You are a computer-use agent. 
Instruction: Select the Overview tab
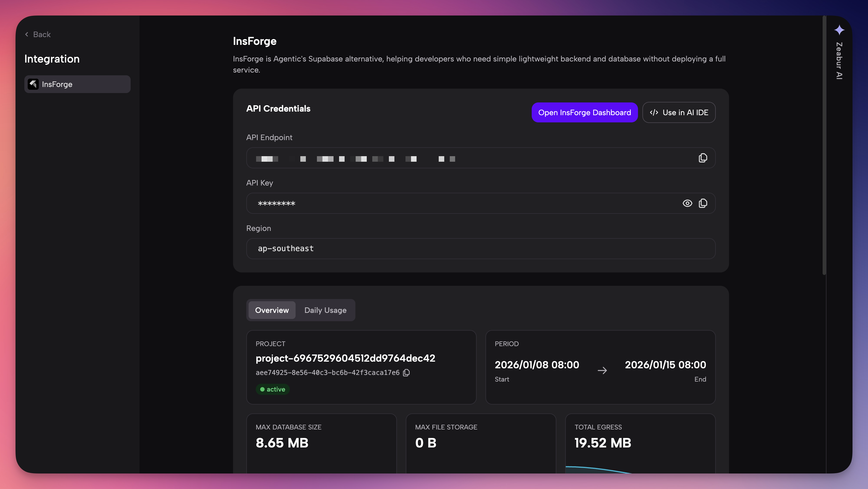272,310
